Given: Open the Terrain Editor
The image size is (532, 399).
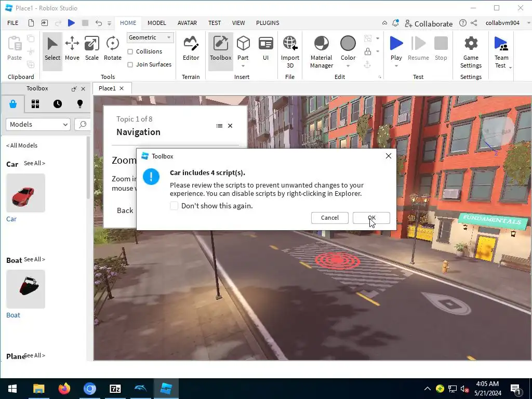Looking at the screenshot, I should pos(191,48).
